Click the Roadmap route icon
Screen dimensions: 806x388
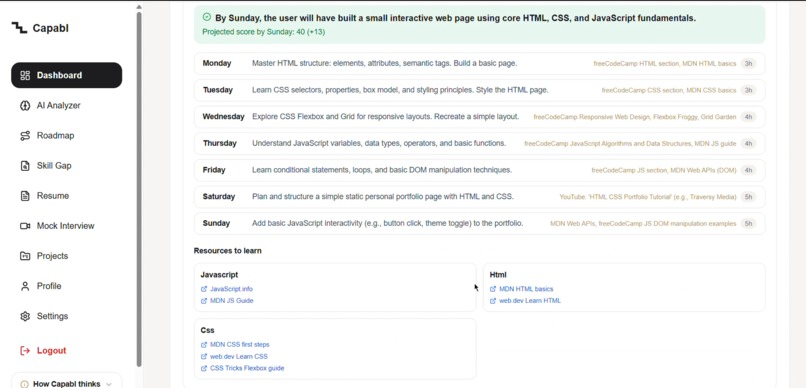(25, 136)
